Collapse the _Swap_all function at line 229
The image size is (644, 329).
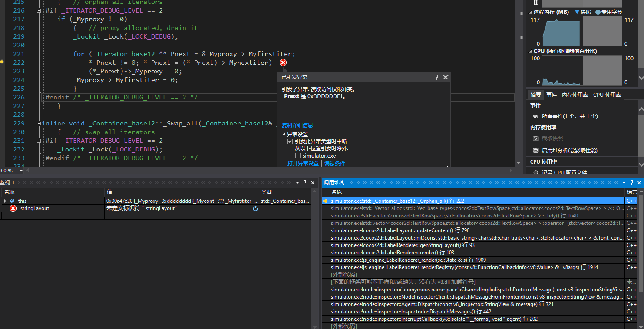click(39, 123)
